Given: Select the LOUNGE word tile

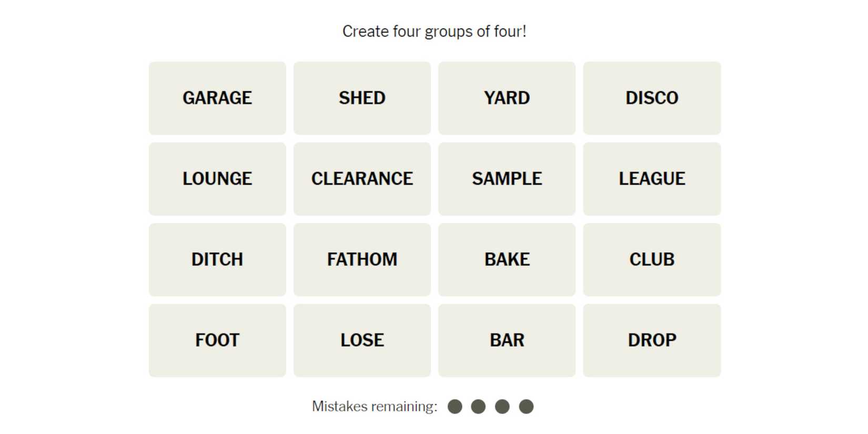Looking at the screenshot, I should point(217,179).
